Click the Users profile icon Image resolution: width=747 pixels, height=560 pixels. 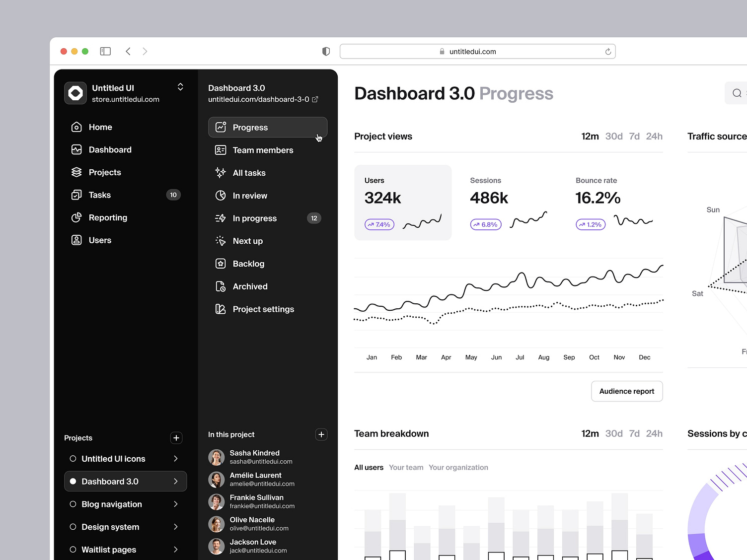coord(76,240)
